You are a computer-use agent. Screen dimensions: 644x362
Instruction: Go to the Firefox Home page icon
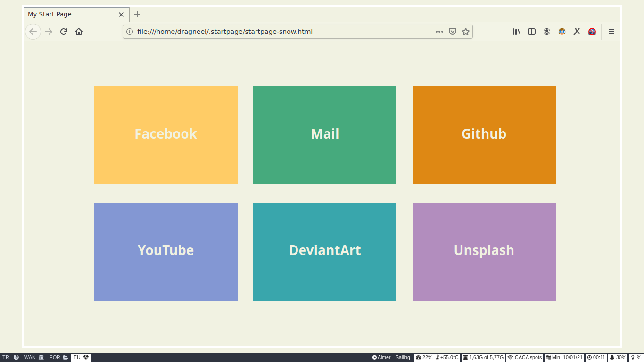[x=79, y=32]
